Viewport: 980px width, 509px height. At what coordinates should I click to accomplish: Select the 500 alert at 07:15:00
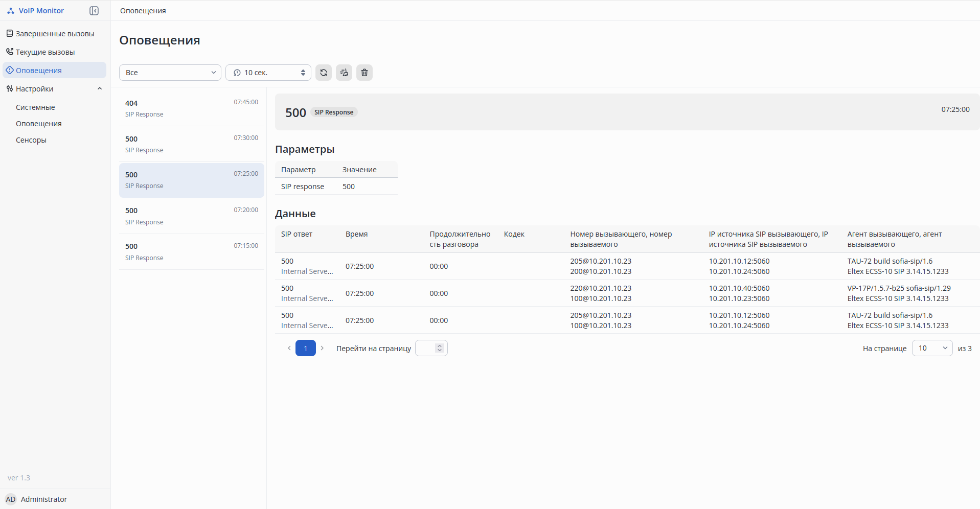pyautogui.click(x=192, y=252)
